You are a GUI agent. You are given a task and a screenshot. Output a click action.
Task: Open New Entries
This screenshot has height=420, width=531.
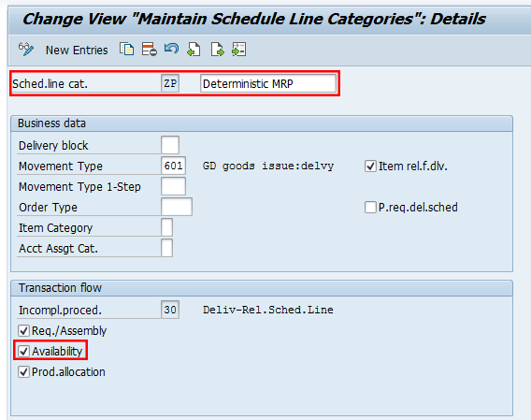[x=77, y=51]
